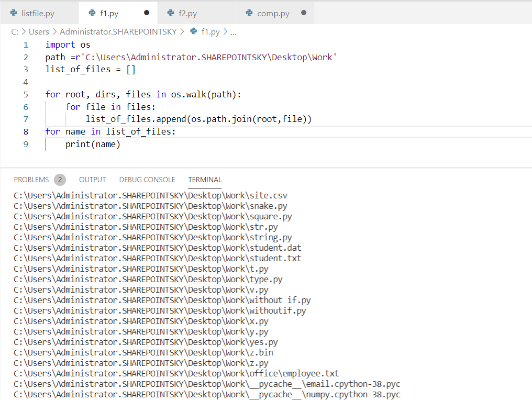Click the numpy.cpython-38.pyc terminal line

click(x=207, y=395)
